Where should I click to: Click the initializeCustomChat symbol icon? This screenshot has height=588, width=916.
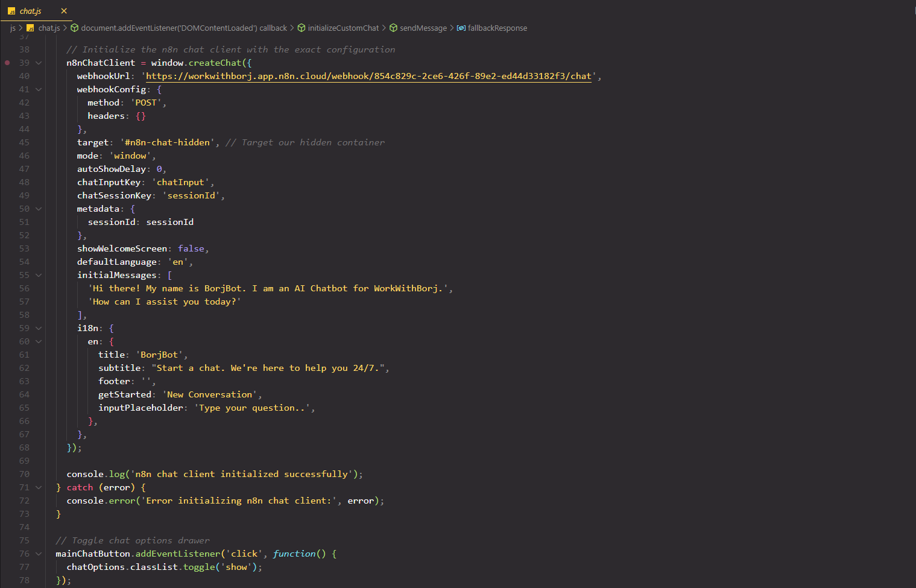tap(301, 28)
